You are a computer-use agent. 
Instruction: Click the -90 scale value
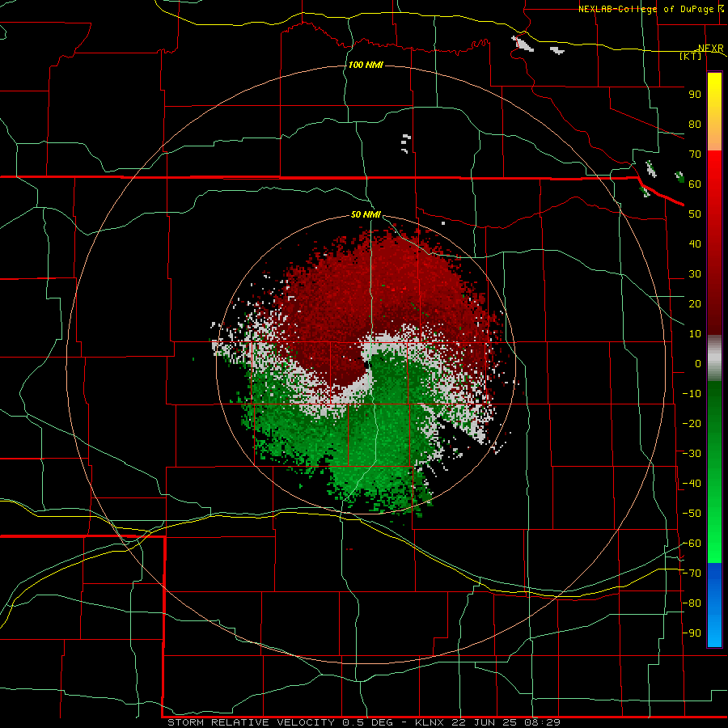click(x=692, y=633)
